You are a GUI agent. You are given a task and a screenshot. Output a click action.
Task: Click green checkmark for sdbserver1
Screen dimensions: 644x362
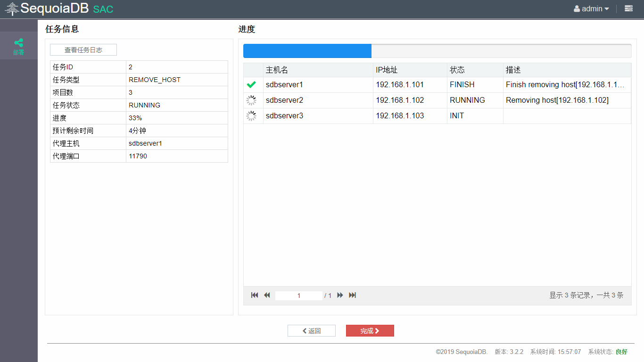tap(251, 85)
